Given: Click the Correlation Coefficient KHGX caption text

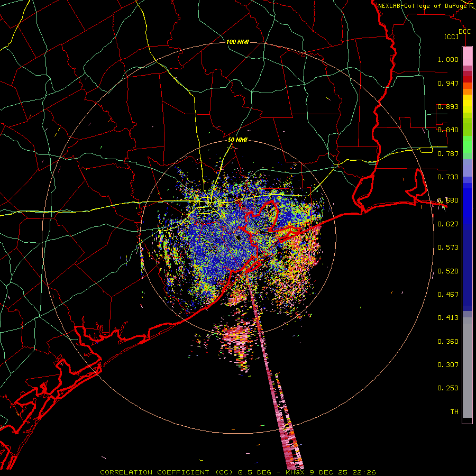Looking at the screenshot, I should point(238,472).
